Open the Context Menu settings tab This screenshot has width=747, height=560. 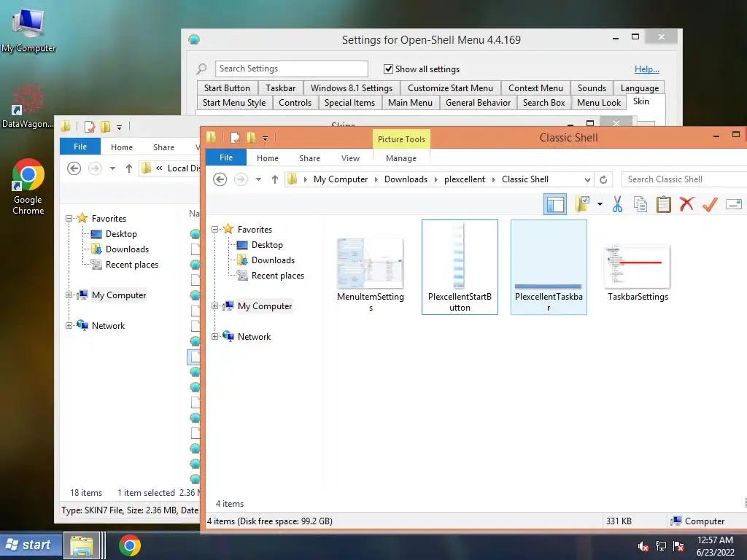click(535, 88)
